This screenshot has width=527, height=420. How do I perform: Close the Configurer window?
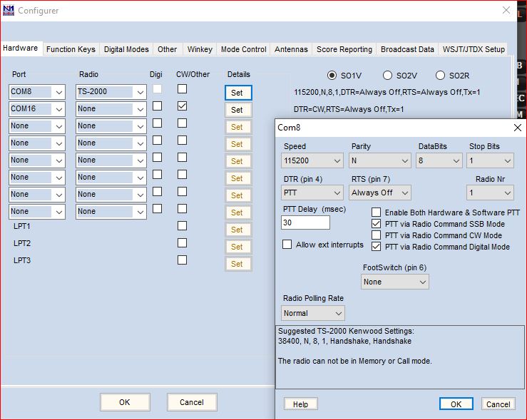pos(506,11)
